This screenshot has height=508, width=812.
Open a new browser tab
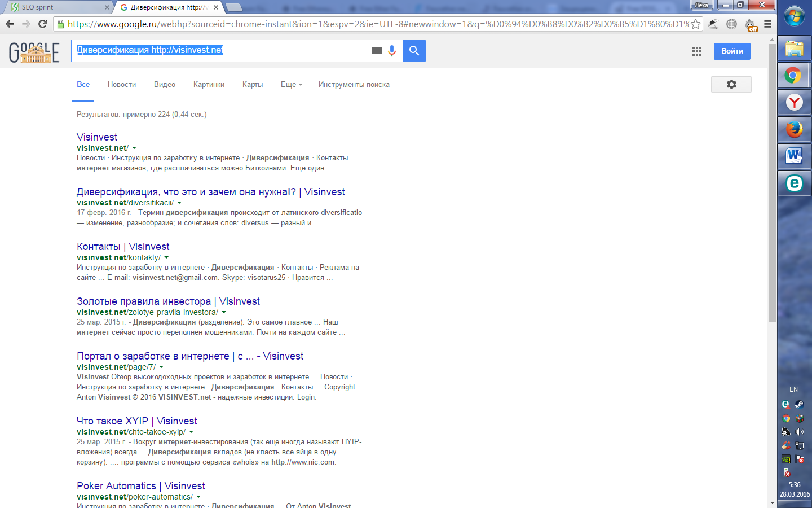[x=233, y=7]
